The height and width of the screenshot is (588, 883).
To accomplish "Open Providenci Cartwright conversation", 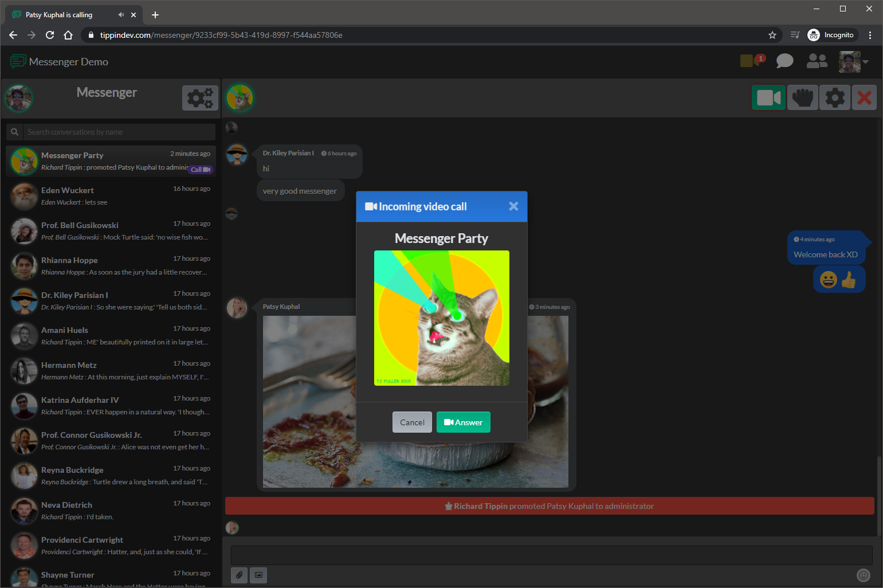I will pyautogui.click(x=112, y=546).
